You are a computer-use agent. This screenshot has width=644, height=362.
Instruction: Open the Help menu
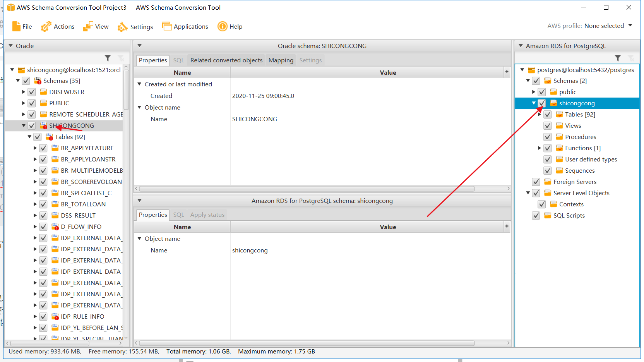230,26
